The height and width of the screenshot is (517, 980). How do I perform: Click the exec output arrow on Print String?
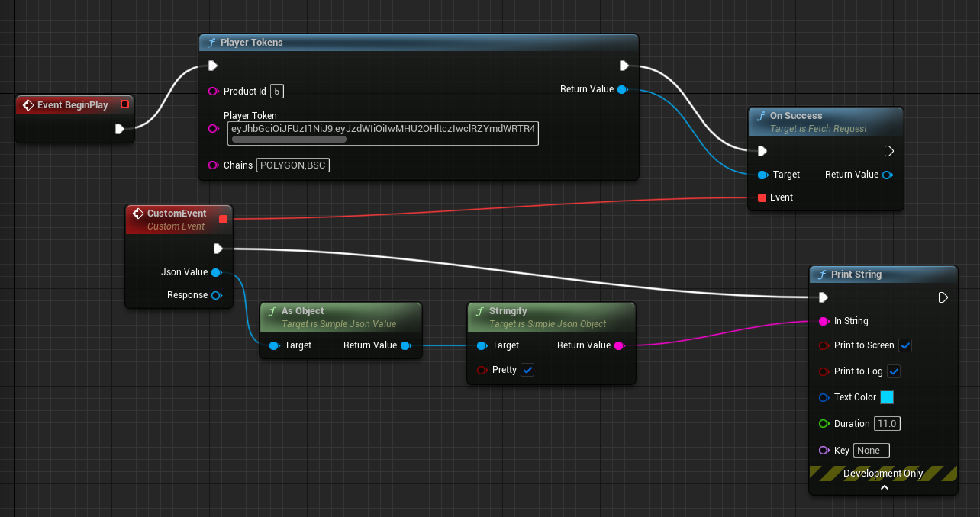943,297
